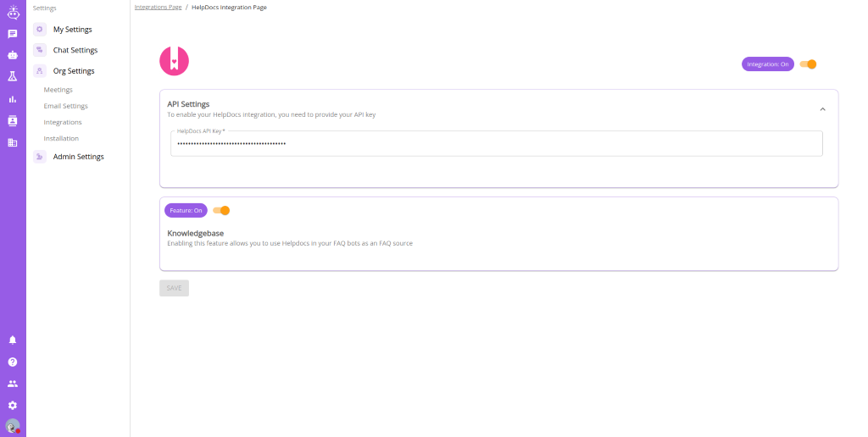Open the help question mark icon
Viewport: 868px width, 437px height.
click(x=13, y=362)
